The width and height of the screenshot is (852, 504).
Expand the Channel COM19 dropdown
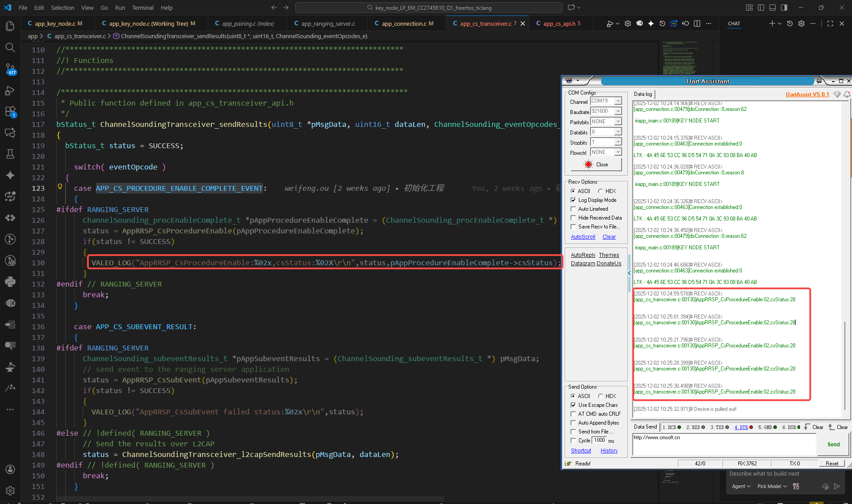tap(618, 101)
